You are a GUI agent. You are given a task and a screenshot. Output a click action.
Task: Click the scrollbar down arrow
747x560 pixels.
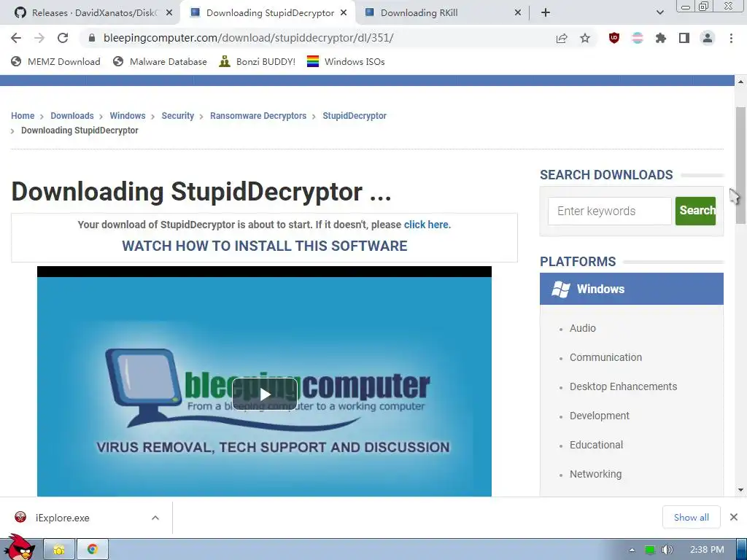point(740,489)
